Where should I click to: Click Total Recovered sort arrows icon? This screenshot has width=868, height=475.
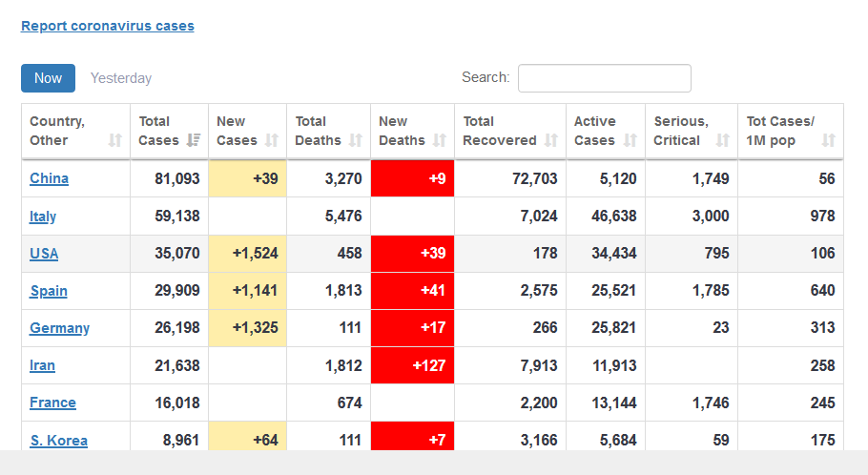pos(551,140)
